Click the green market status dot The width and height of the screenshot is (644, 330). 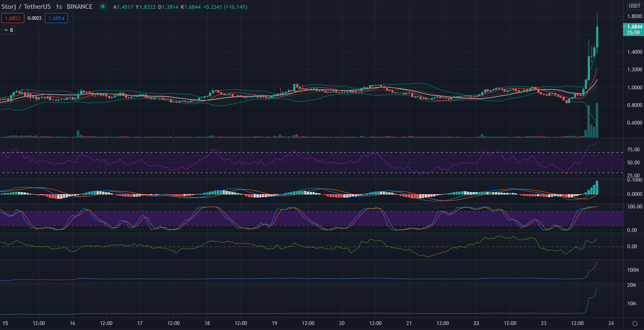coord(102,7)
